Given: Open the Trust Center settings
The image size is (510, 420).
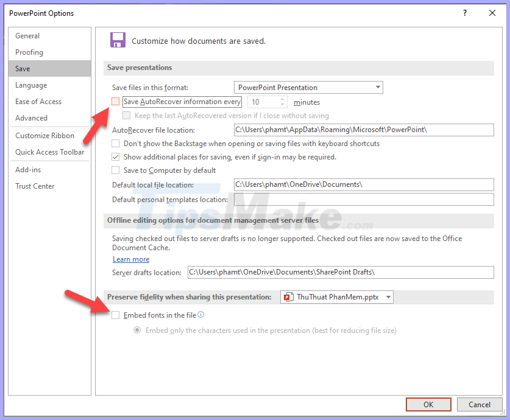Looking at the screenshot, I should tap(34, 186).
